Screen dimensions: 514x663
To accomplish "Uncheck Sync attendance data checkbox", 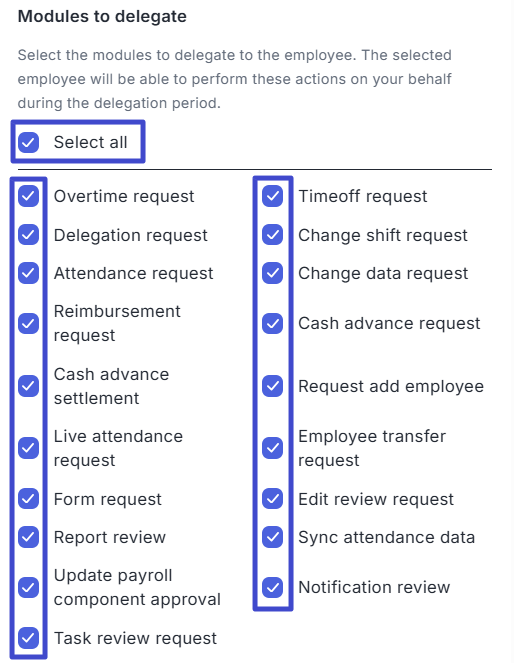I will pyautogui.click(x=273, y=537).
